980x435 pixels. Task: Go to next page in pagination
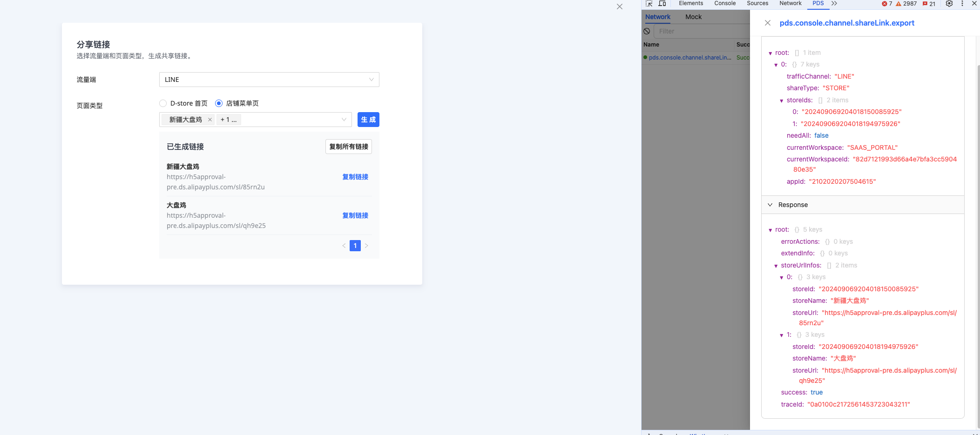click(366, 246)
